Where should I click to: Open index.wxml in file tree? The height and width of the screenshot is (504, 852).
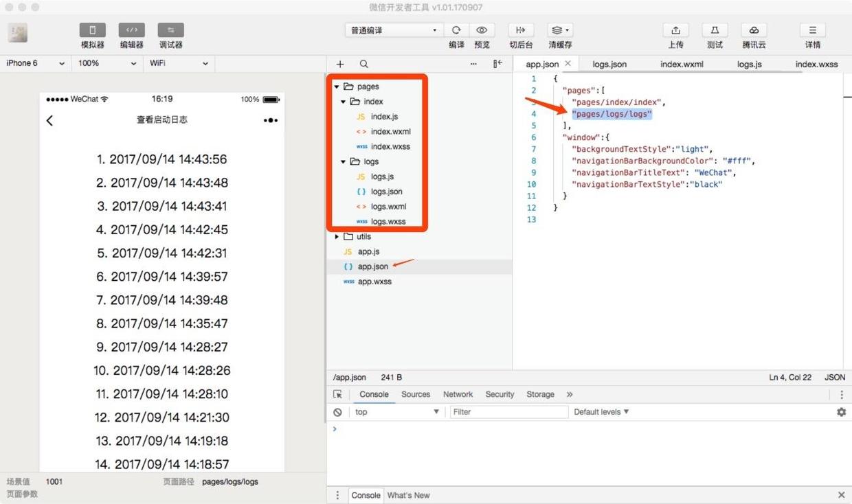pyautogui.click(x=390, y=132)
